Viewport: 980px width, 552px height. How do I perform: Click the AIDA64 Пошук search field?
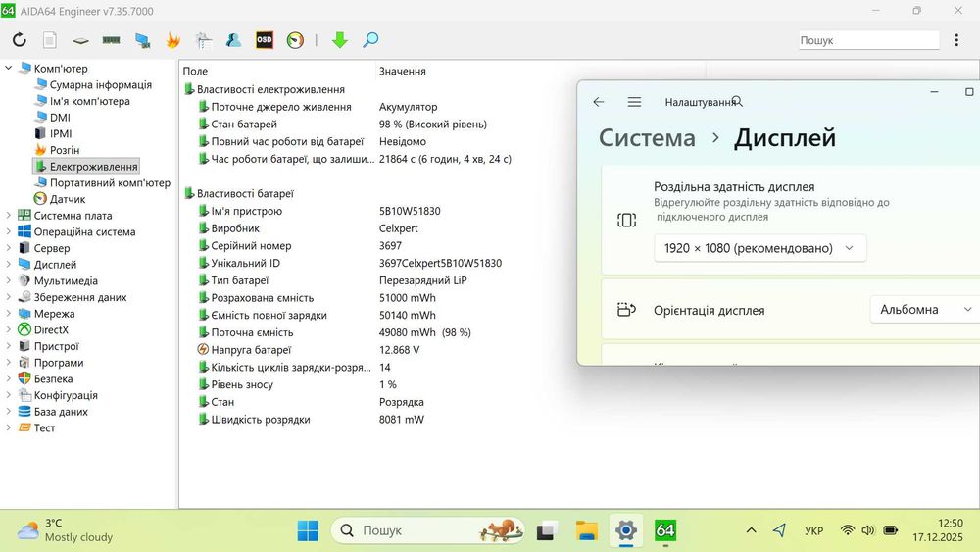868,40
